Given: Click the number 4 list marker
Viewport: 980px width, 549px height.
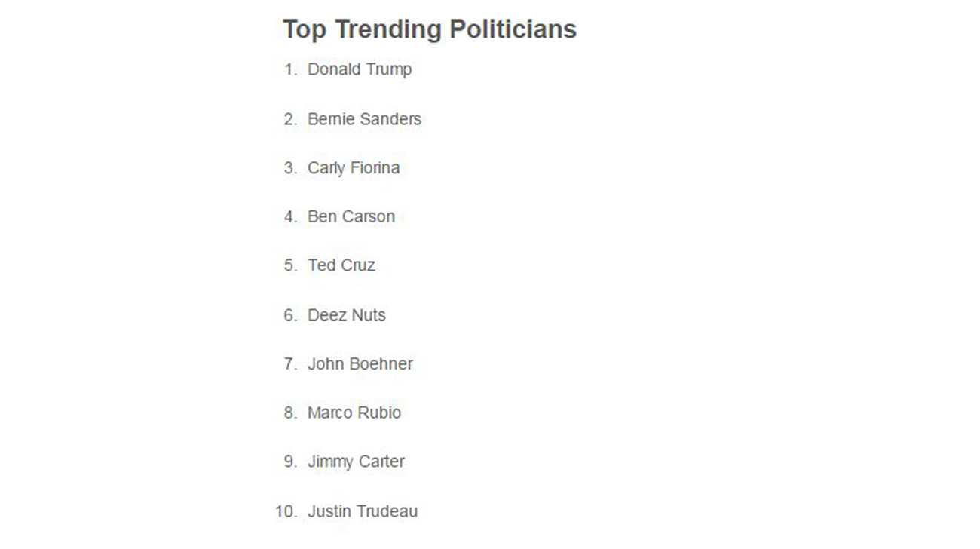Looking at the screenshot, I should pos(291,216).
